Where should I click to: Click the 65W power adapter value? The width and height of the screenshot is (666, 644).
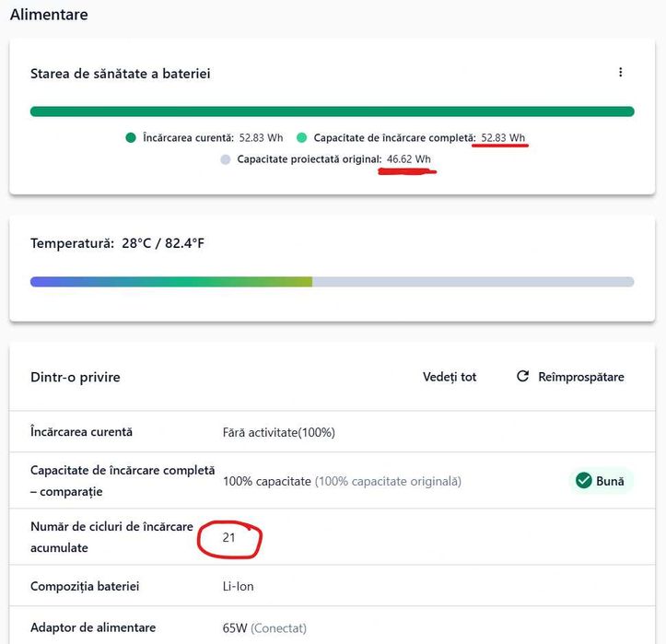tap(235, 628)
